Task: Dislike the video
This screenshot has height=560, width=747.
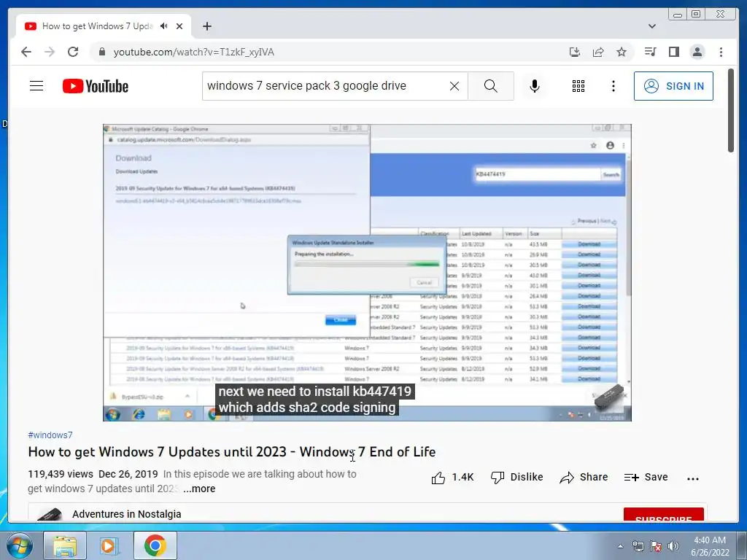Action: (x=517, y=477)
